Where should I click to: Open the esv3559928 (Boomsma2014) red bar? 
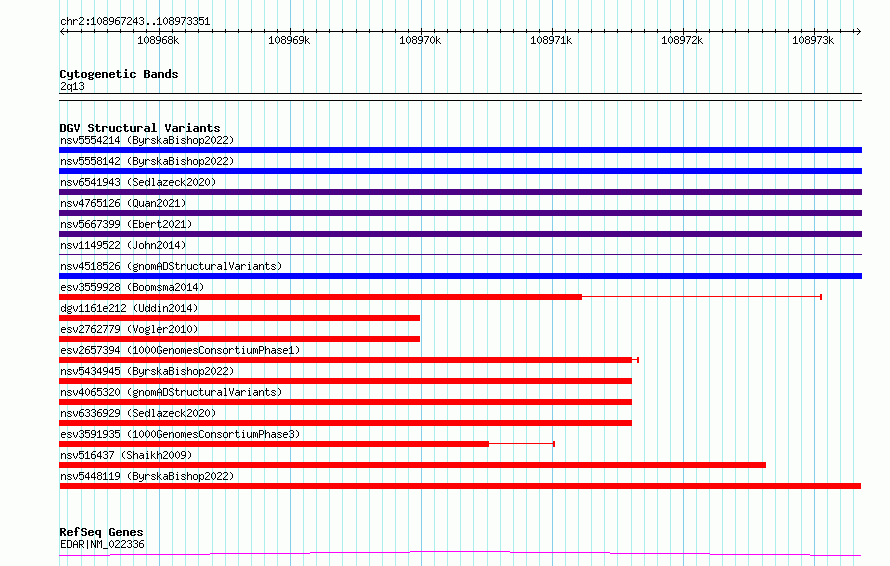[x=321, y=297]
